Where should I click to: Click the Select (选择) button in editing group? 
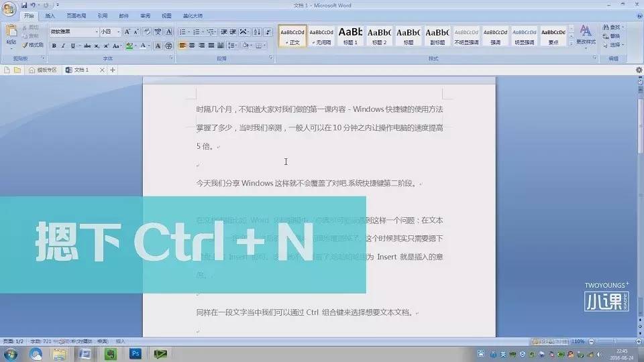613,45
